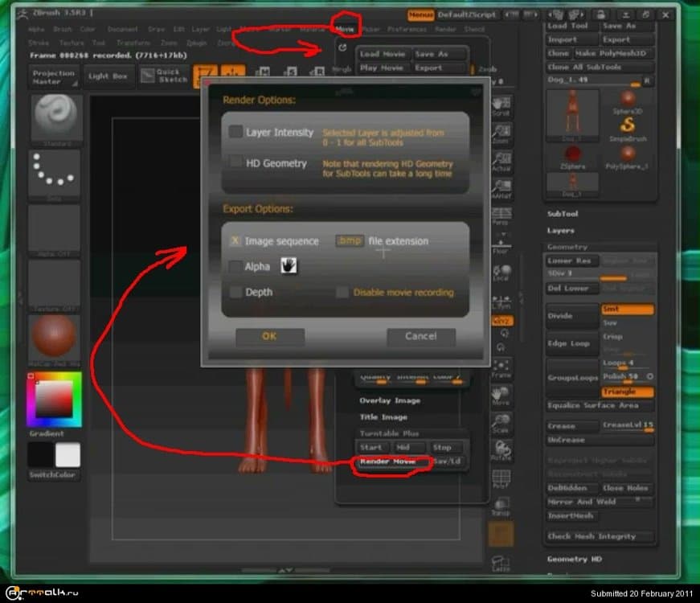Uncheck the Image sequence option
This screenshot has width=700, height=603.
[235, 241]
